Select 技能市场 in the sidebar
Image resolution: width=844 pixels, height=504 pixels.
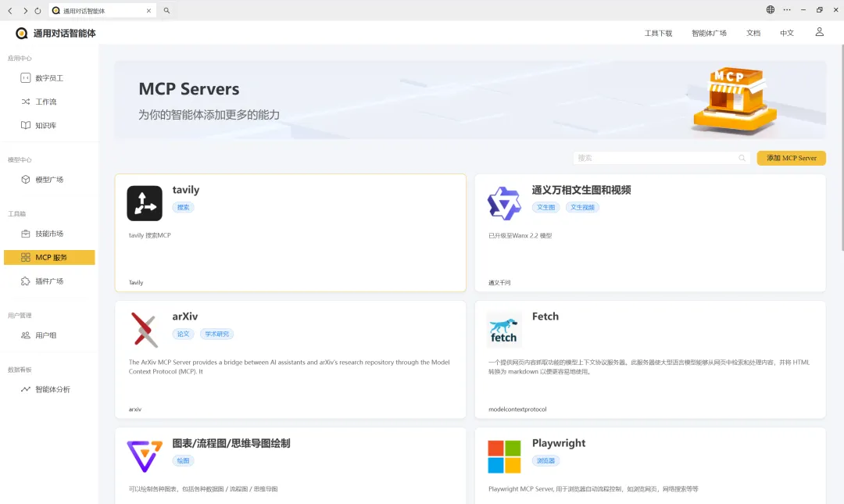pos(49,234)
